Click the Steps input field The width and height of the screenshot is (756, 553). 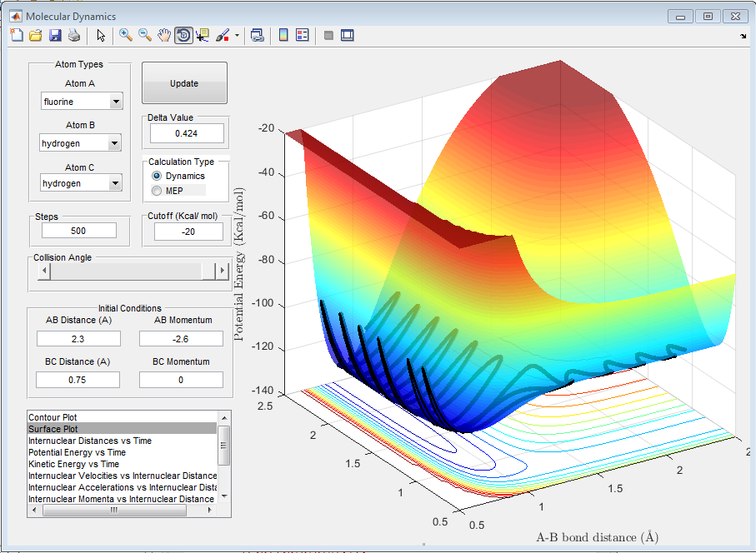[x=79, y=231]
